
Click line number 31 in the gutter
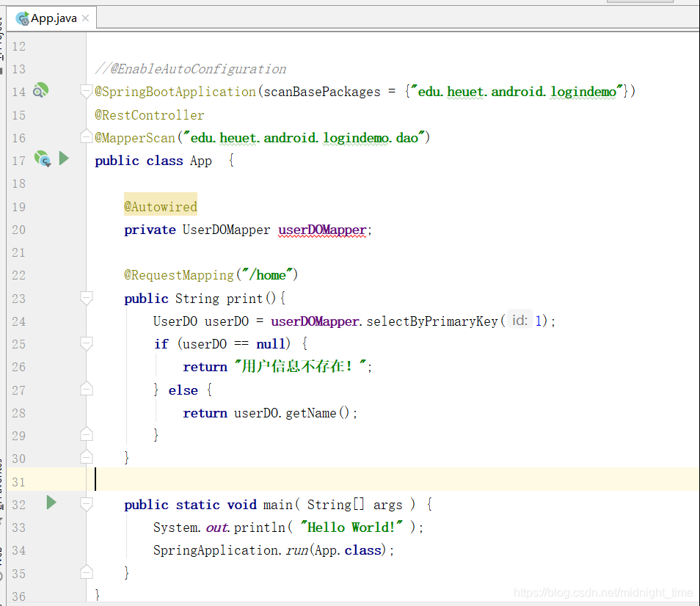point(19,482)
